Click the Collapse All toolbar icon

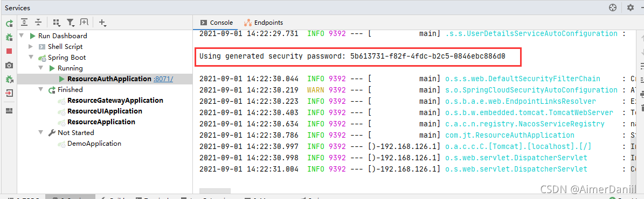[38, 22]
